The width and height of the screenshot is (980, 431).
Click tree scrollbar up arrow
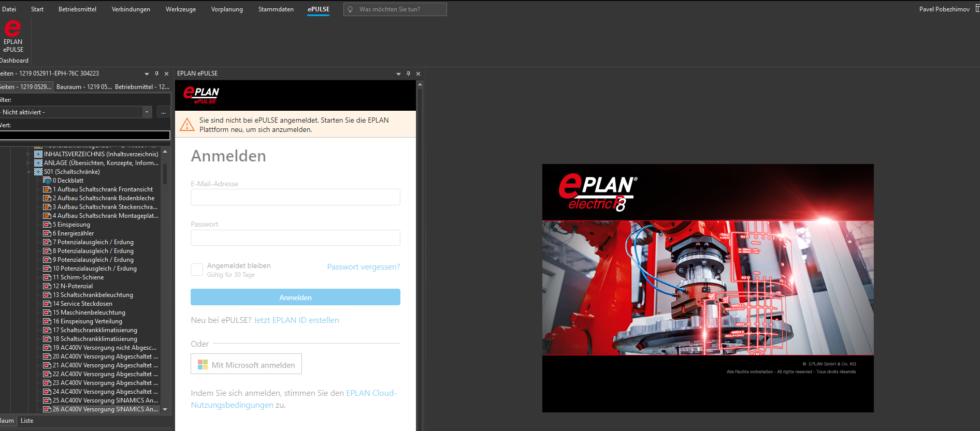pyautogui.click(x=165, y=152)
